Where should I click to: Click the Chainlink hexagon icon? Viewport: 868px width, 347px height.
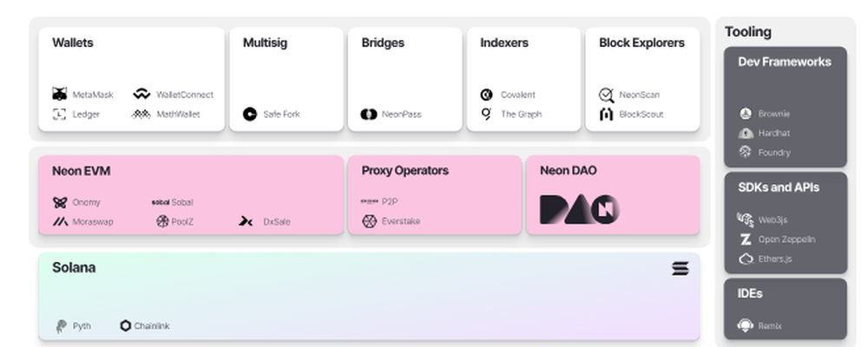(x=126, y=325)
